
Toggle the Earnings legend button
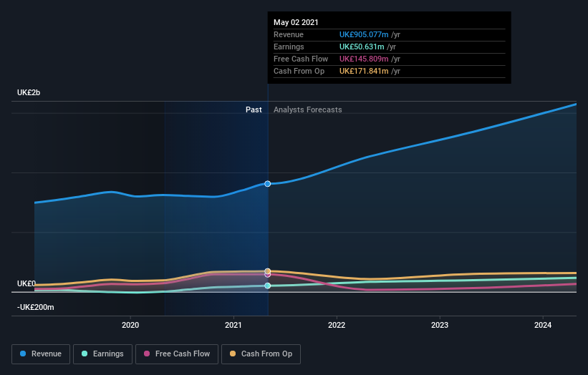(102, 354)
